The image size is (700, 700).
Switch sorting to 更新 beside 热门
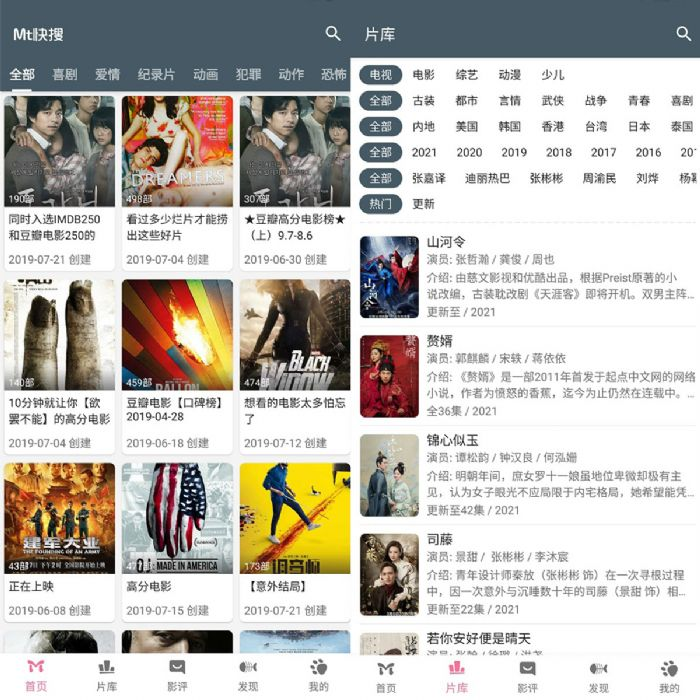coord(423,204)
